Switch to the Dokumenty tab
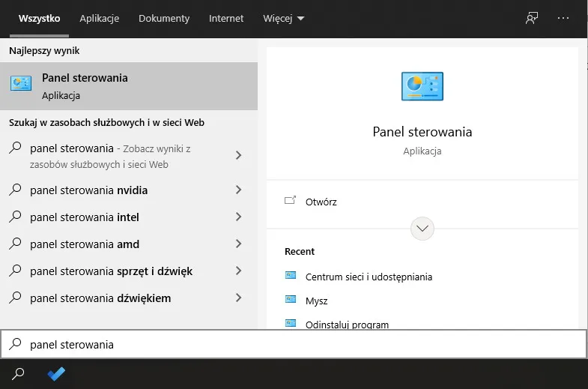This screenshot has height=389, width=588. 164,18
